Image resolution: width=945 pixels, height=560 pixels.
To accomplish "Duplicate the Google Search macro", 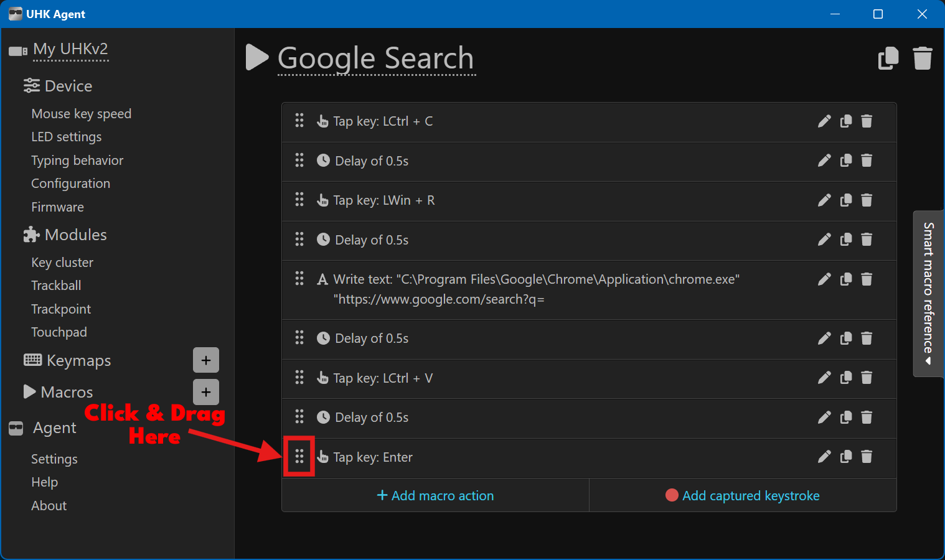I will (x=888, y=58).
